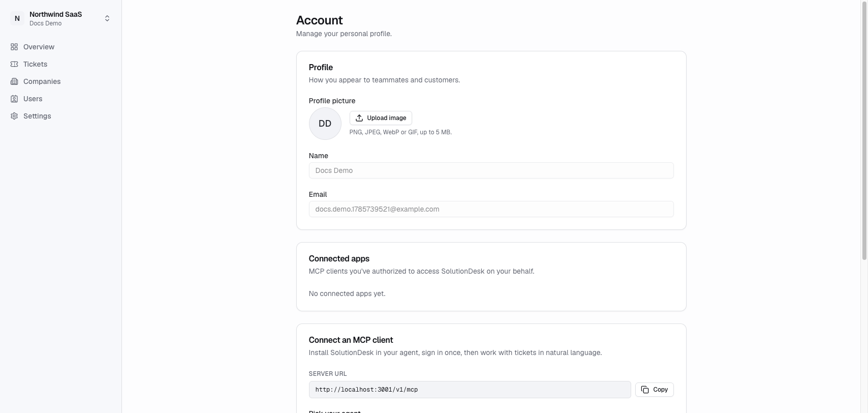868x413 pixels.
Task: Click the 'Connected apps' heading
Action: click(x=339, y=258)
